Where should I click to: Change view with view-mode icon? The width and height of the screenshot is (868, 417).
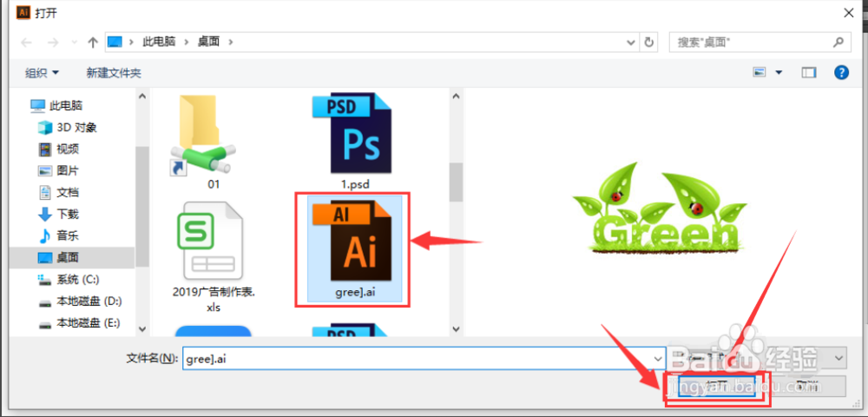tap(759, 73)
